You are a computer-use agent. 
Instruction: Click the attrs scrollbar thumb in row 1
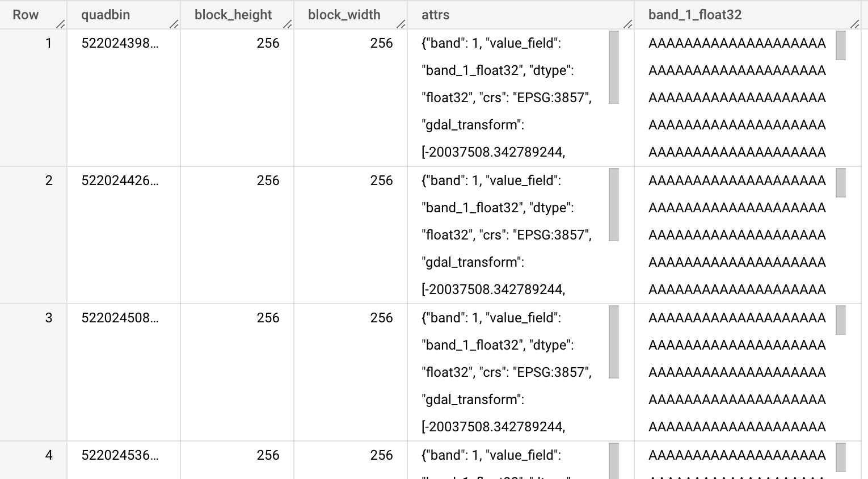click(x=614, y=68)
